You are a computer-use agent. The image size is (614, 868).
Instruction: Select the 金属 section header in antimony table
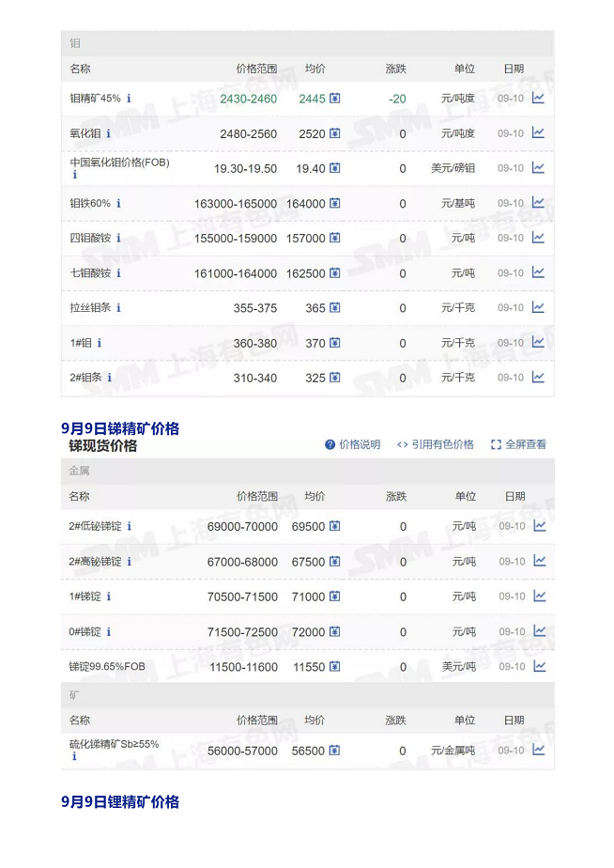(x=79, y=470)
